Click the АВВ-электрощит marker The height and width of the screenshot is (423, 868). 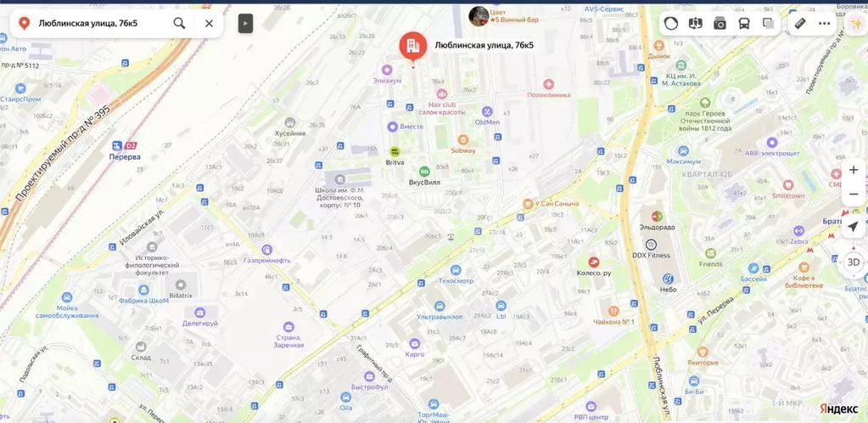tap(772, 143)
